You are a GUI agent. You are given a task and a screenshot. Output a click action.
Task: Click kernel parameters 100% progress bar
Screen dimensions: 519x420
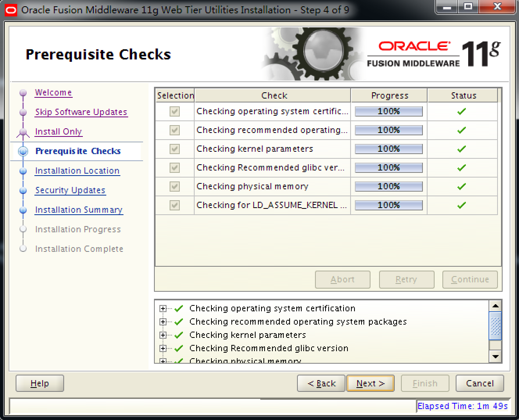point(389,149)
